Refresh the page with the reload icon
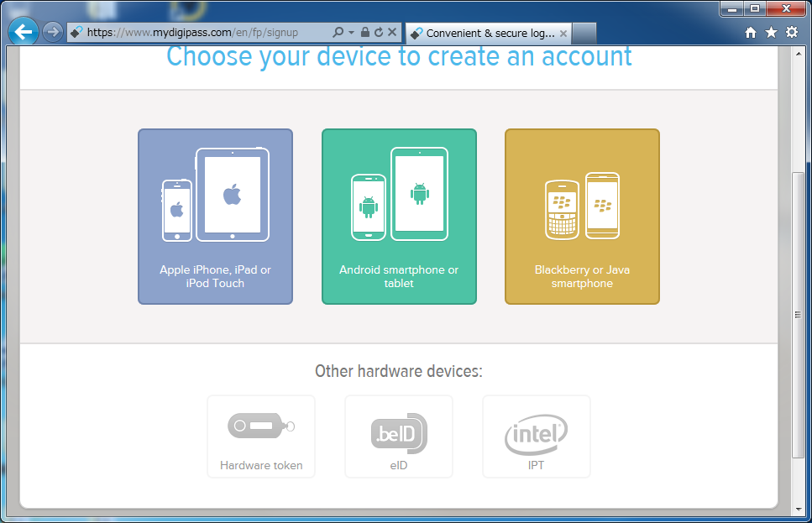 tap(379, 32)
